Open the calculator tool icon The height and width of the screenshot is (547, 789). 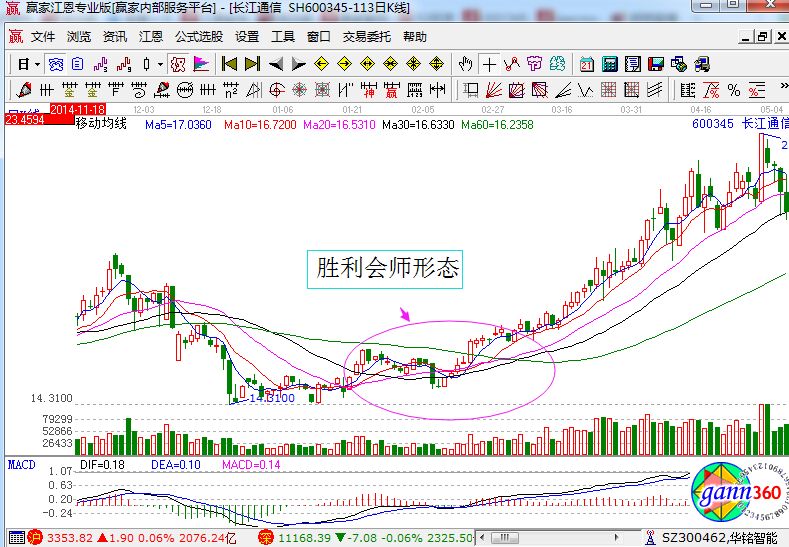610,64
